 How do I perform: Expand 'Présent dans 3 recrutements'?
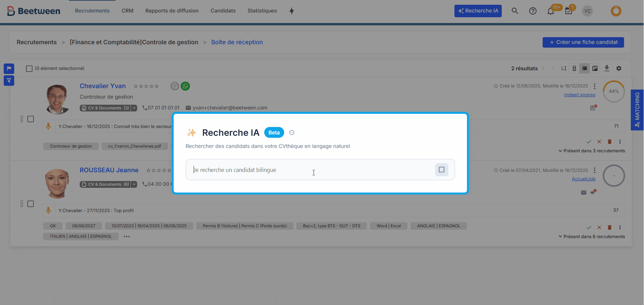pyautogui.click(x=591, y=151)
